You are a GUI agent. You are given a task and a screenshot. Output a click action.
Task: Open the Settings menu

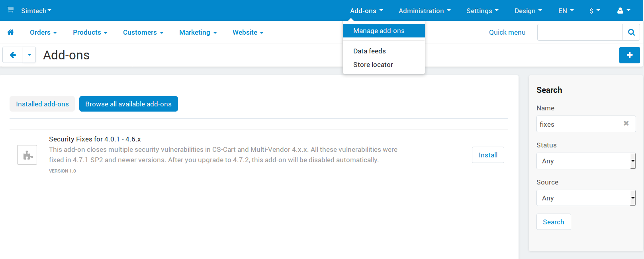click(x=482, y=11)
